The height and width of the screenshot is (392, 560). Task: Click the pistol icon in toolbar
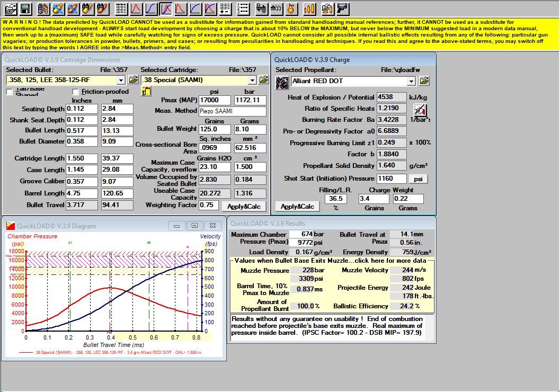coord(342,8)
